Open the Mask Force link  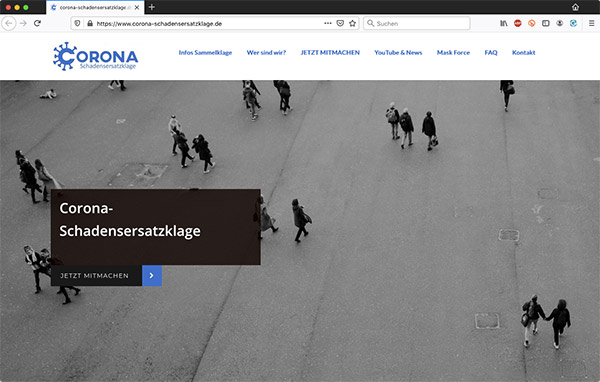click(x=453, y=53)
